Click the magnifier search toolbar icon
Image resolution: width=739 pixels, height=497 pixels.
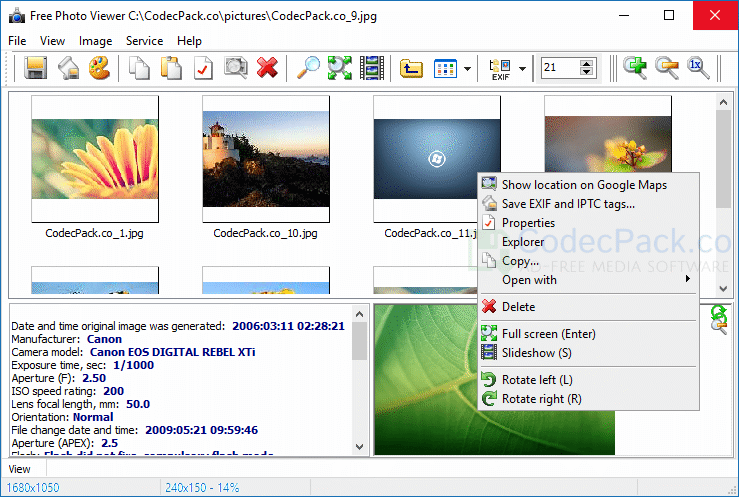coord(308,68)
